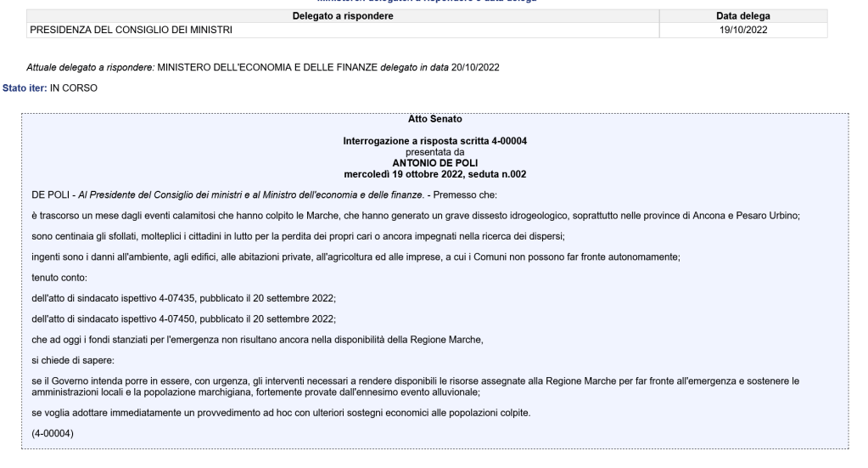This screenshot has width=868, height=468.
Task: Click the 'Interrogazione a risposta scritta 4-00004' title
Action: (x=434, y=140)
